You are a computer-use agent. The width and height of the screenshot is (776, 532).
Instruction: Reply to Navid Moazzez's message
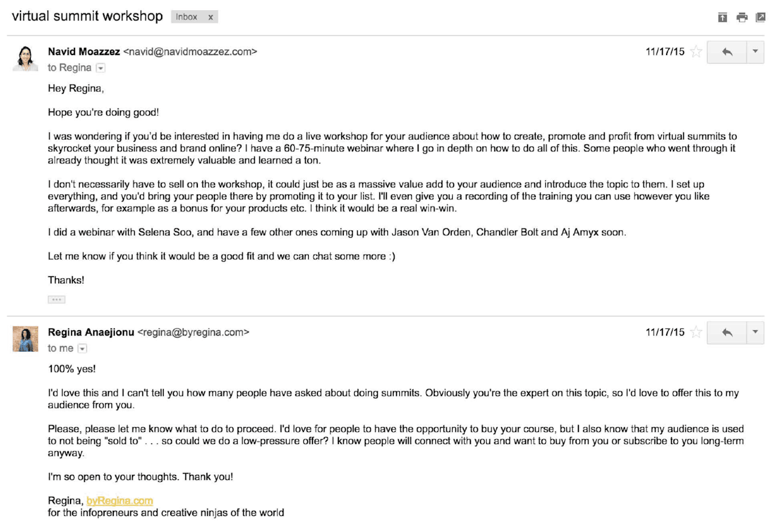point(727,52)
